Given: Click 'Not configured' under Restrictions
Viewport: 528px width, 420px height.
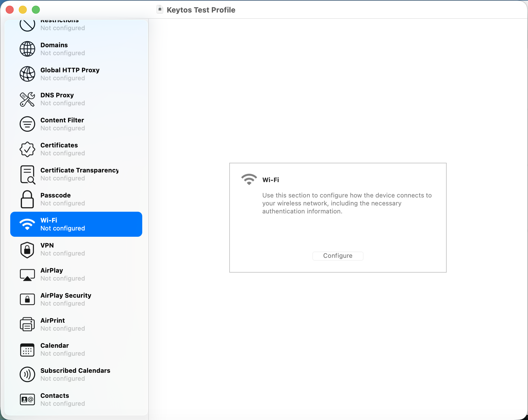Looking at the screenshot, I should pos(63,28).
